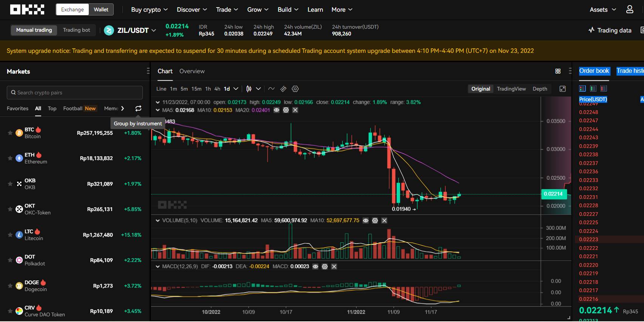Click the OKX logo
Viewport: 644px width, 322px height.
pyautogui.click(x=27, y=9)
